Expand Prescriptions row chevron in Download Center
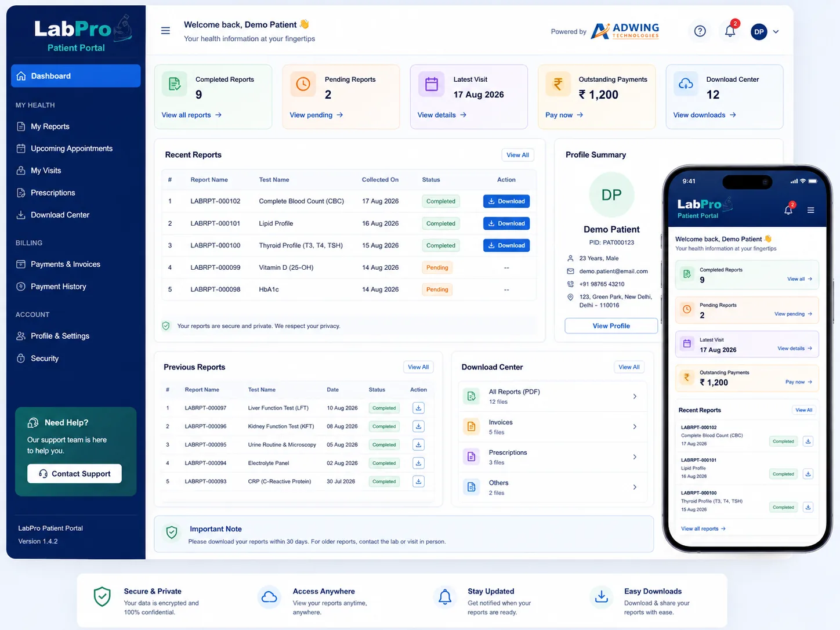 point(635,457)
